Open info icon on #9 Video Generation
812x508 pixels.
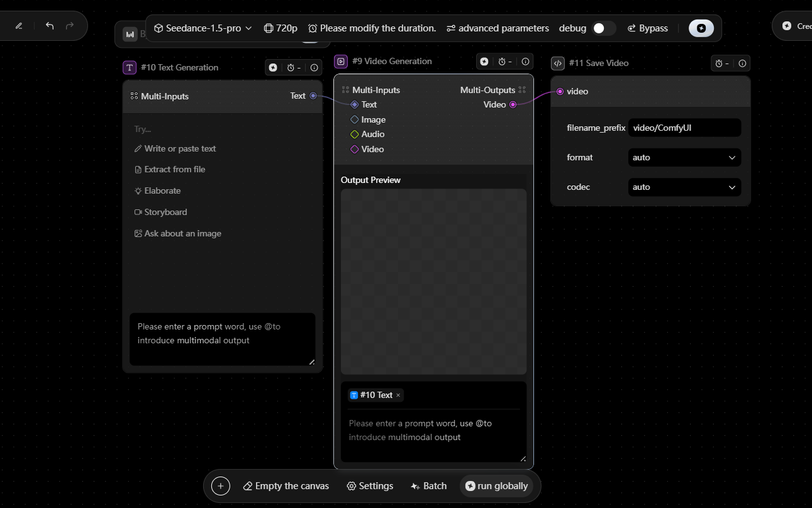[525, 61]
